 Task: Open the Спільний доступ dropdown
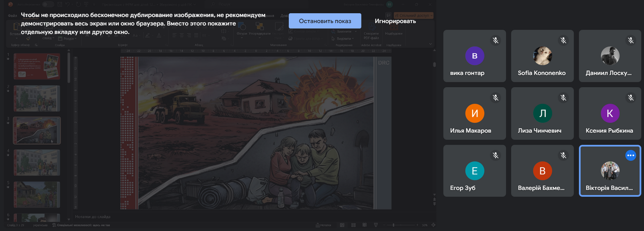pos(413,15)
